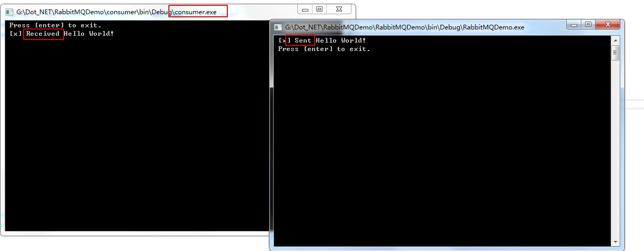This screenshot has width=644, height=251.
Task: Click the scroll-down arrow in RabbitMQDemo.exe window
Action: click(x=616, y=242)
